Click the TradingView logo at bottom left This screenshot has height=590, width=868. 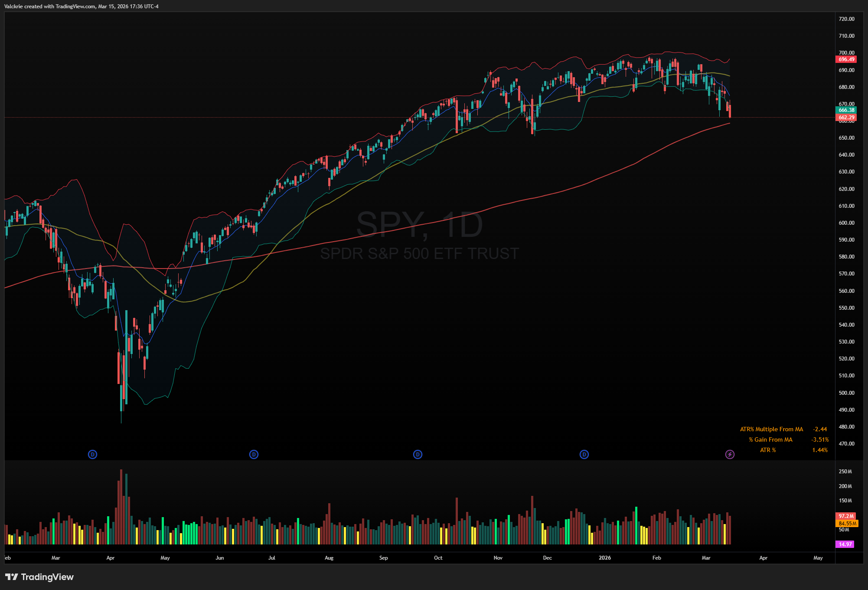[x=39, y=577]
